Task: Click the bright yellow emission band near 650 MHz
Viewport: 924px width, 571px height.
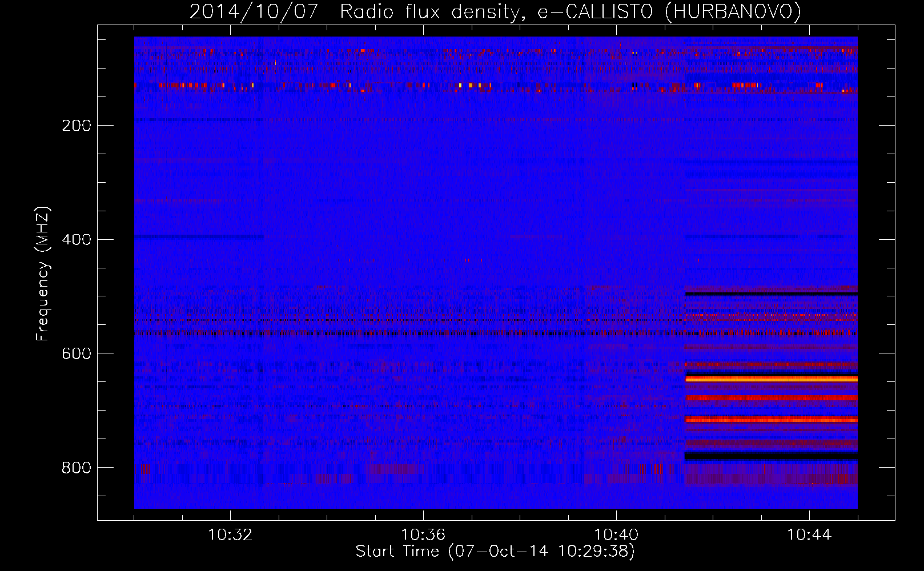Action: [x=771, y=379]
